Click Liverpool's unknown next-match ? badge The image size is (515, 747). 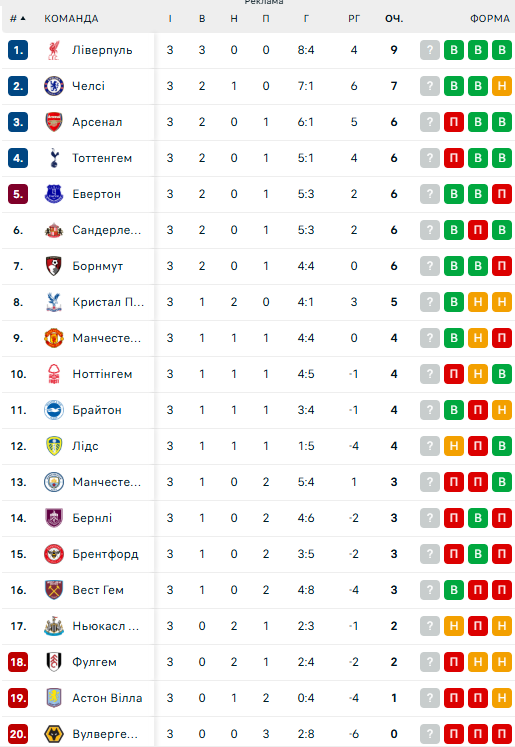pos(430,50)
